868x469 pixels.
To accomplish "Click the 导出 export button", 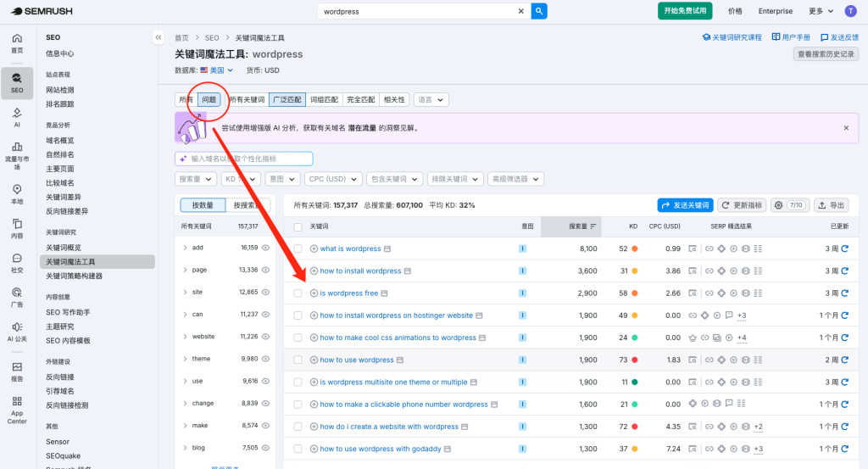I will [831, 205].
